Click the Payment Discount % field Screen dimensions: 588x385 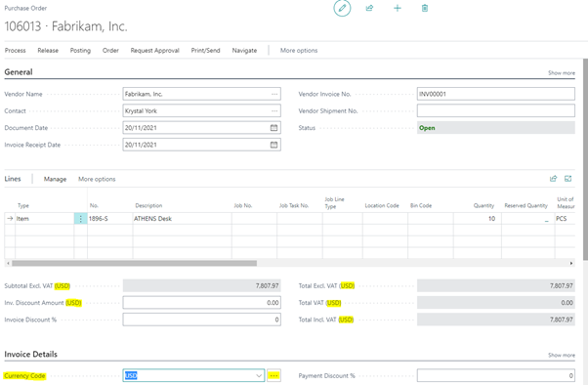coord(496,375)
